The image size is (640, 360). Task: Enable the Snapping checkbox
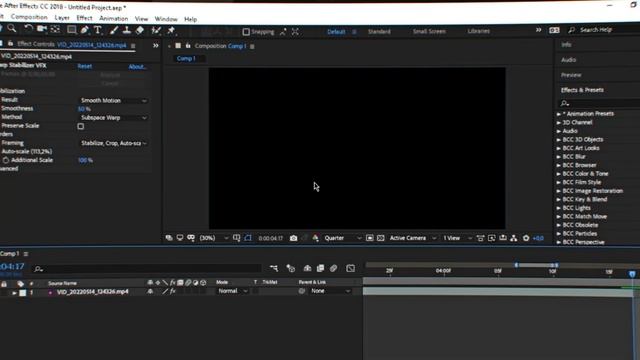pyautogui.click(x=246, y=32)
